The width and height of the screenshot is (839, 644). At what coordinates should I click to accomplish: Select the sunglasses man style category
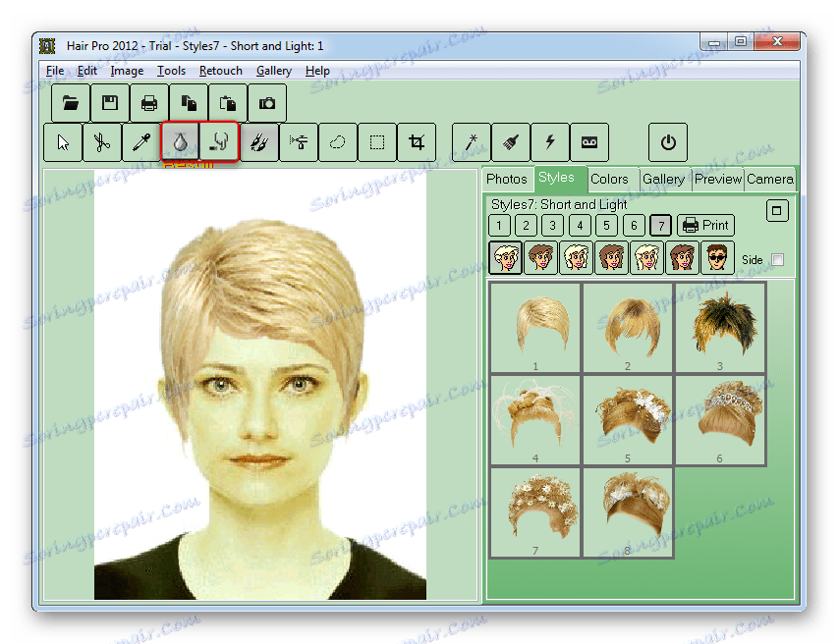point(717,257)
